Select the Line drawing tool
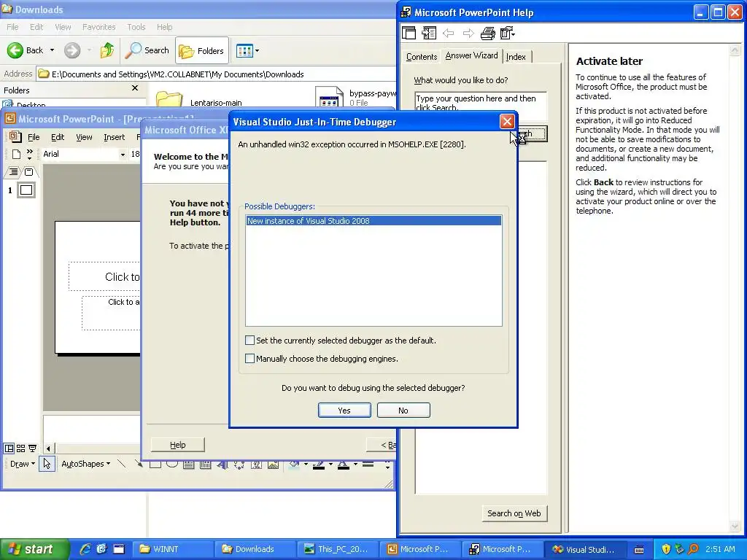The width and height of the screenshot is (747, 560). click(122, 463)
